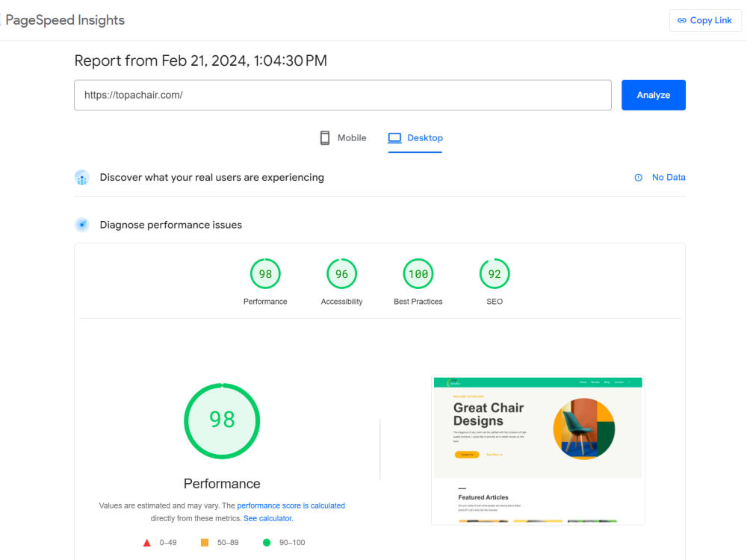Click the SEO label under the 92 gauge
This screenshot has height=560, width=747.
495,302
